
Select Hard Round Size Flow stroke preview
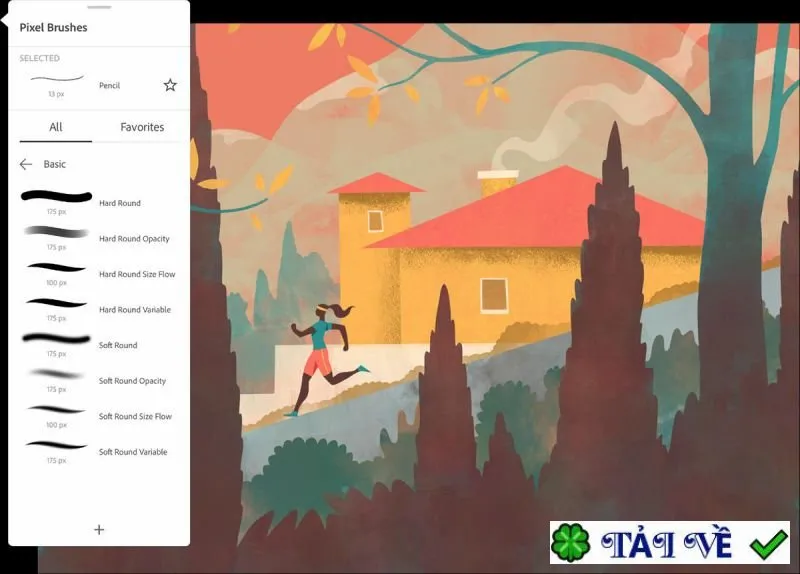(56, 267)
